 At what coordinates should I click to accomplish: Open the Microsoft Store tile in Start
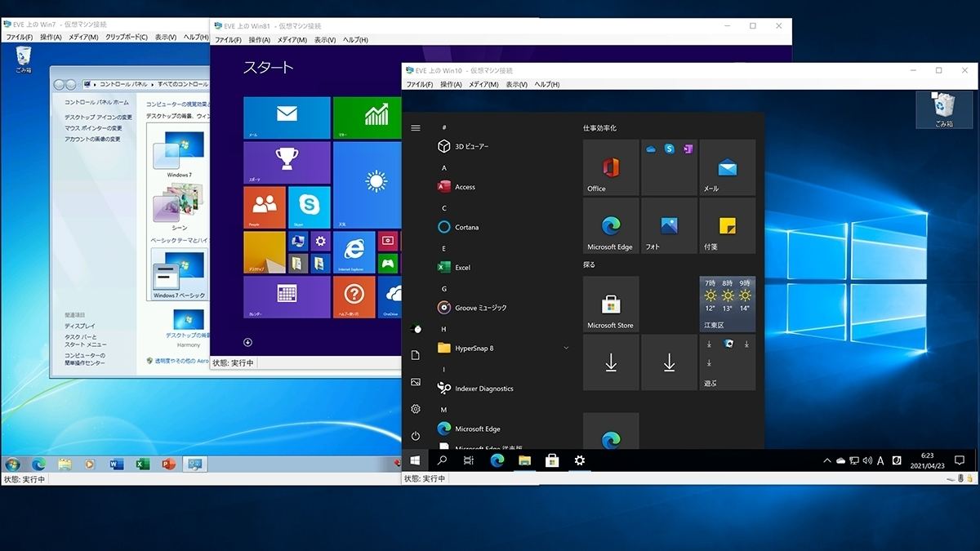click(x=611, y=304)
